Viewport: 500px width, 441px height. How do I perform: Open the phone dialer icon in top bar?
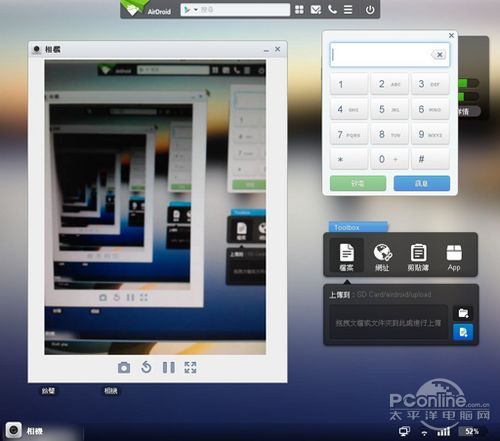point(332,9)
